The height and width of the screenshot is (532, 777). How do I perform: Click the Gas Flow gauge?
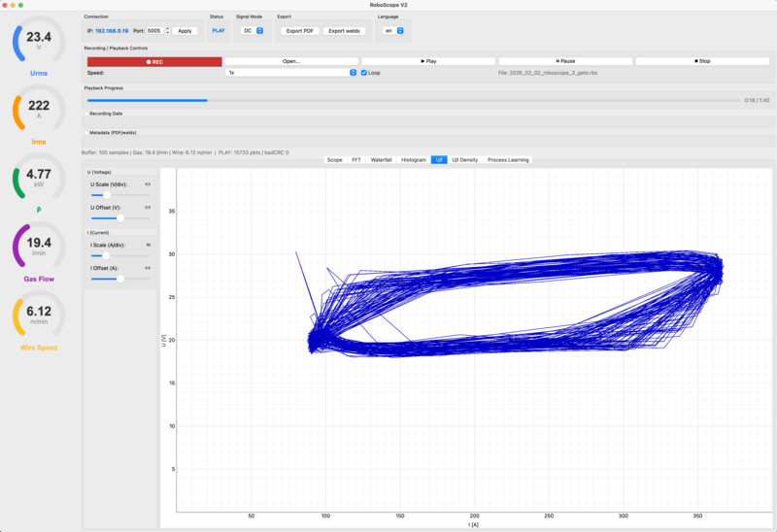39,249
